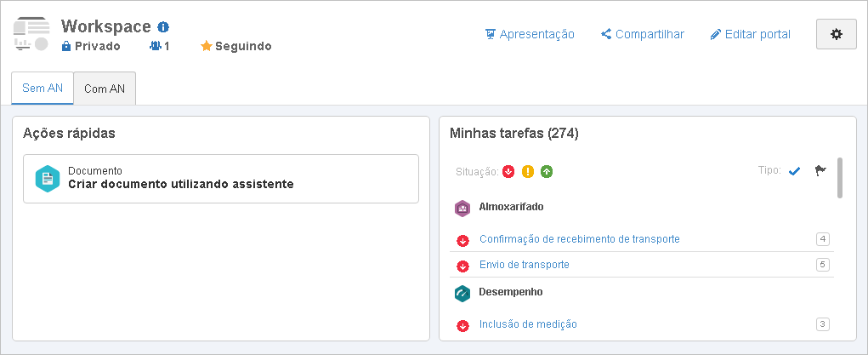The width and height of the screenshot is (868, 355).
Task: Click the Compartilhar link
Action: [x=643, y=34]
